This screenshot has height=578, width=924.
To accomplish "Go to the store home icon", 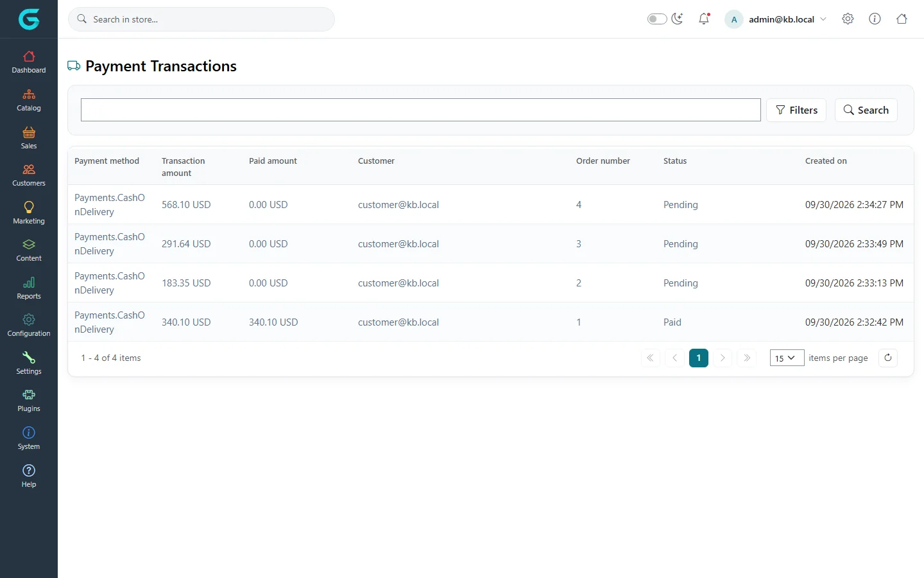I will pos(902,19).
